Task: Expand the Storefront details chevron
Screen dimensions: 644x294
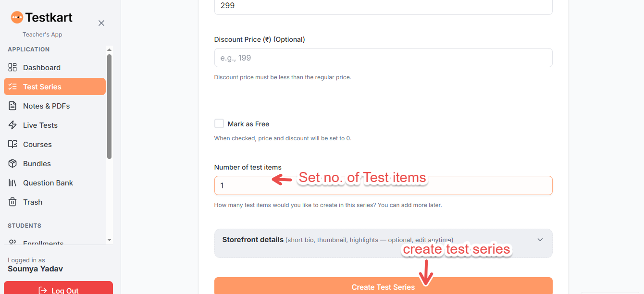Action: [x=540, y=240]
